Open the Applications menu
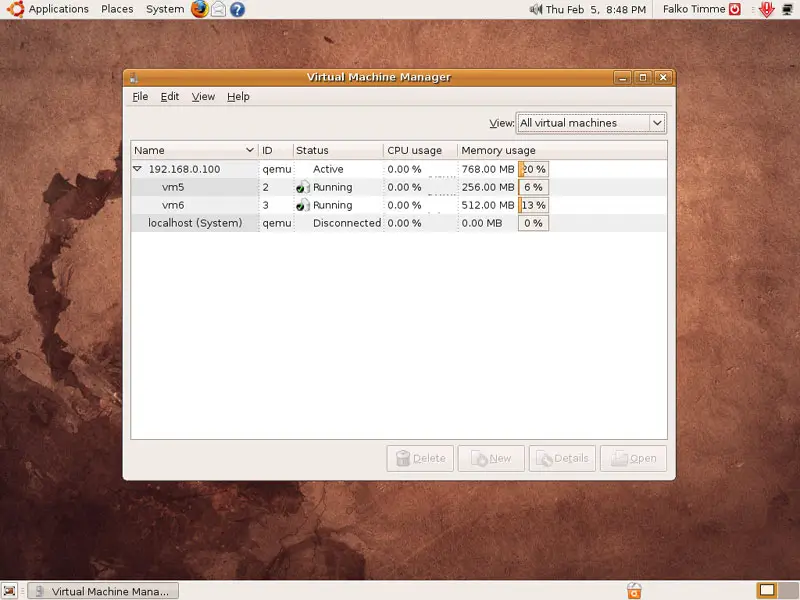This screenshot has height=600, width=800. click(59, 9)
